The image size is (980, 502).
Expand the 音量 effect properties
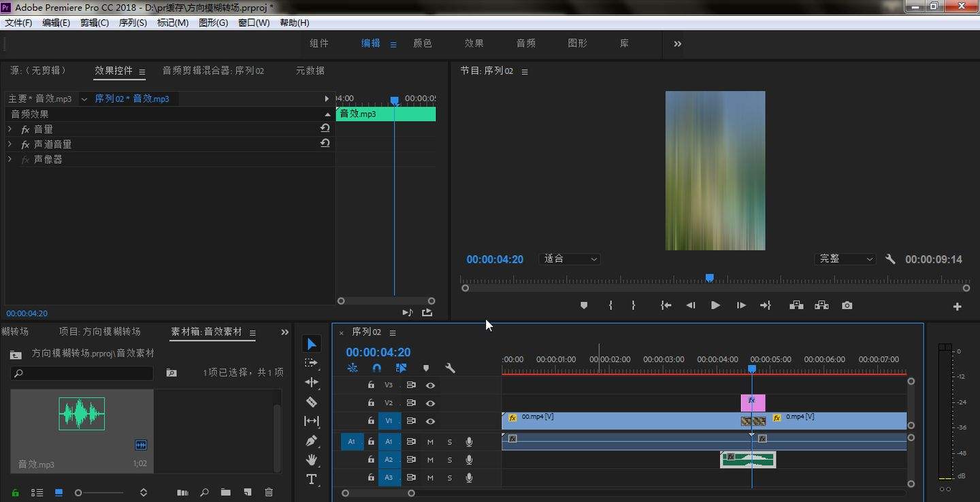[10, 129]
